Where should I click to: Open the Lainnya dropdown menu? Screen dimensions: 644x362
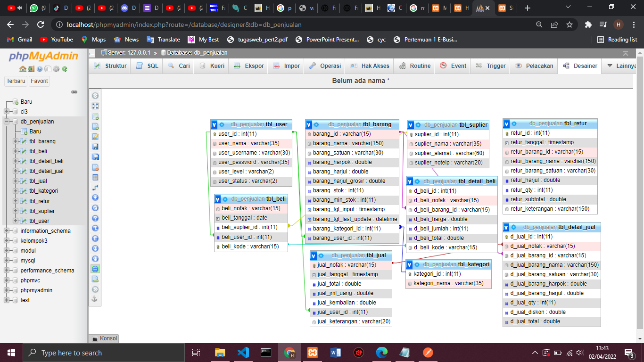(x=621, y=66)
